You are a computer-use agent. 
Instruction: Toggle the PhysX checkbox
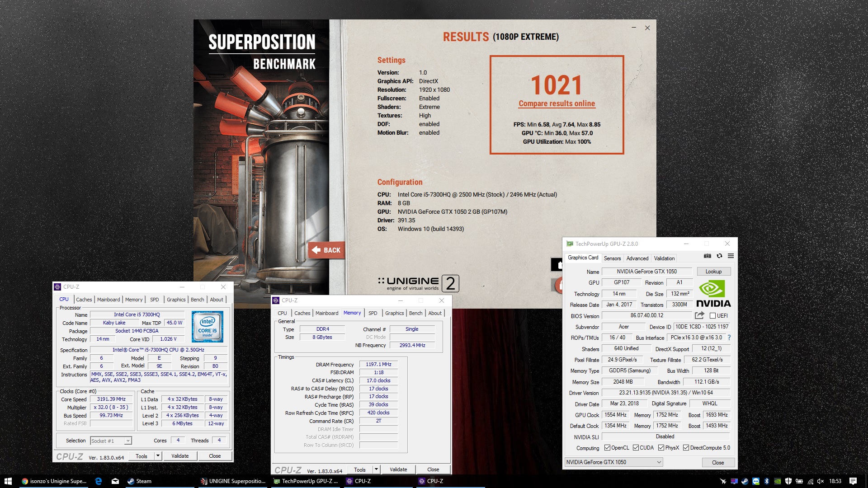click(x=661, y=448)
